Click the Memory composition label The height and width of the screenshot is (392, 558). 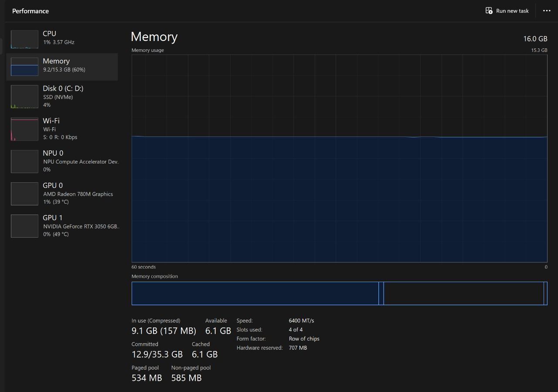(155, 276)
